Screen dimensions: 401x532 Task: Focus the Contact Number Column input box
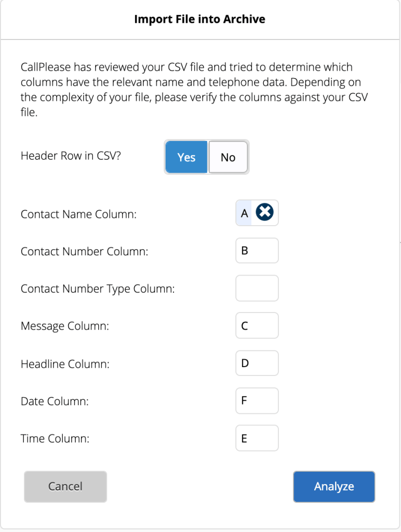point(257,251)
